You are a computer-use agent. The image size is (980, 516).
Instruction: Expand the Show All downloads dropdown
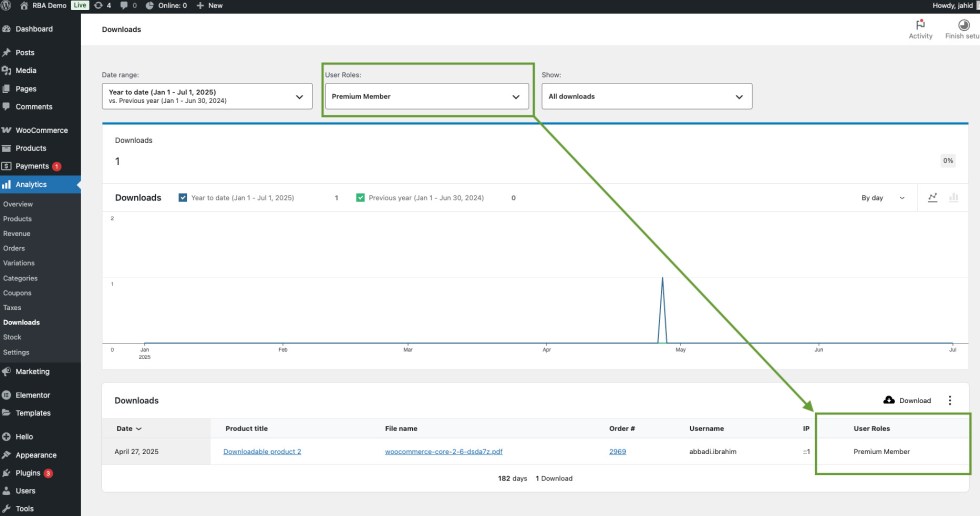pyautogui.click(x=646, y=97)
